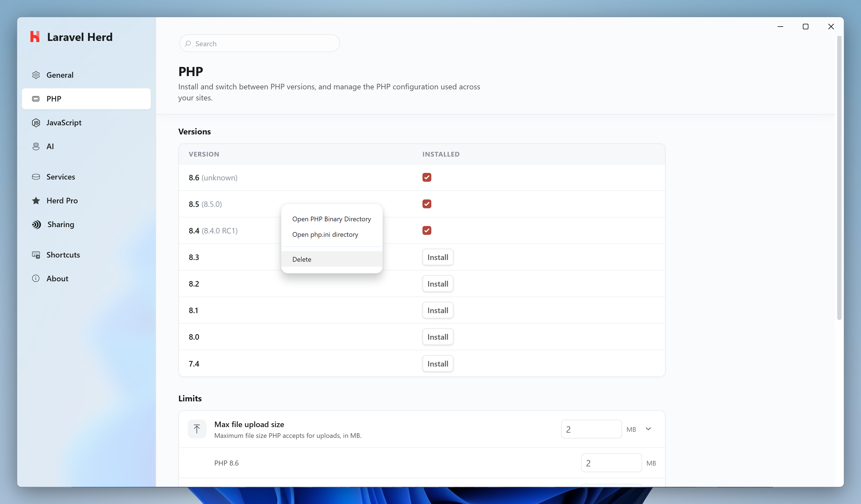The image size is (861, 504).
Task: Click the 8.5 (8.5.0) version text
Action: (x=205, y=204)
